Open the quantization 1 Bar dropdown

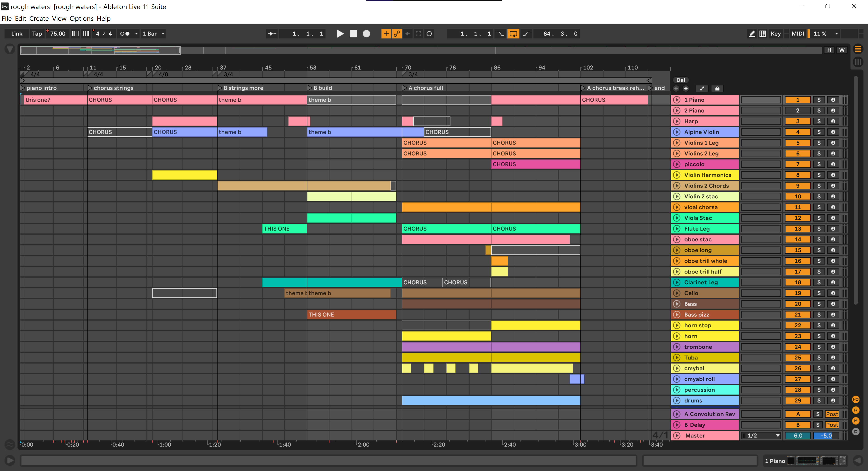pos(154,34)
